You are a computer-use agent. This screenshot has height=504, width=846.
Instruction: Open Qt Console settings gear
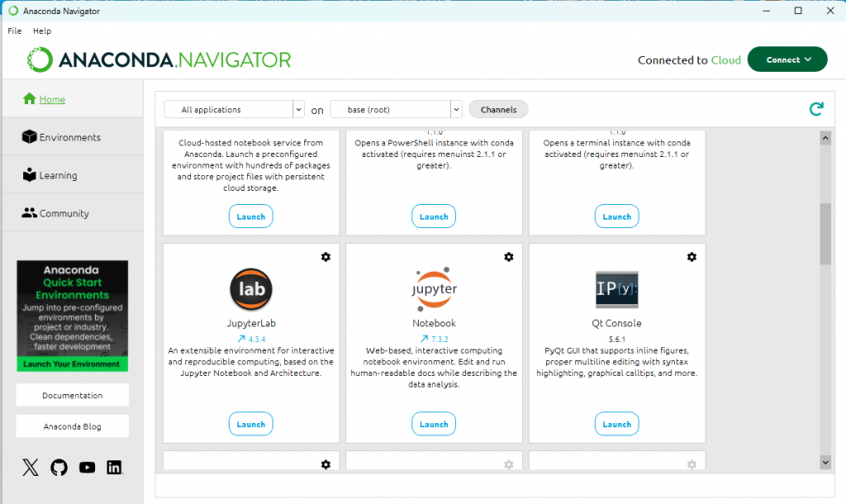pos(692,257)
